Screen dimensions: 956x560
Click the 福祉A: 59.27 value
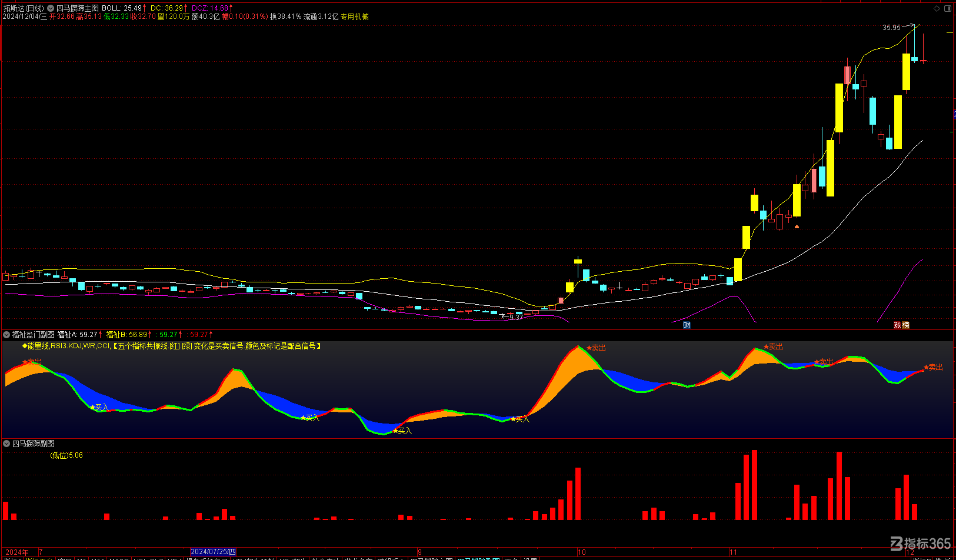77,335
